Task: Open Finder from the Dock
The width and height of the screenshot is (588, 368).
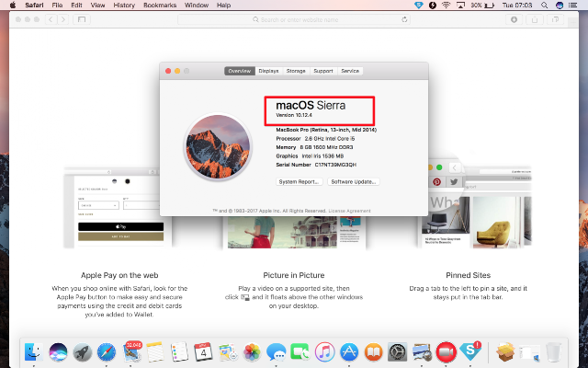Action: [34, 352]
